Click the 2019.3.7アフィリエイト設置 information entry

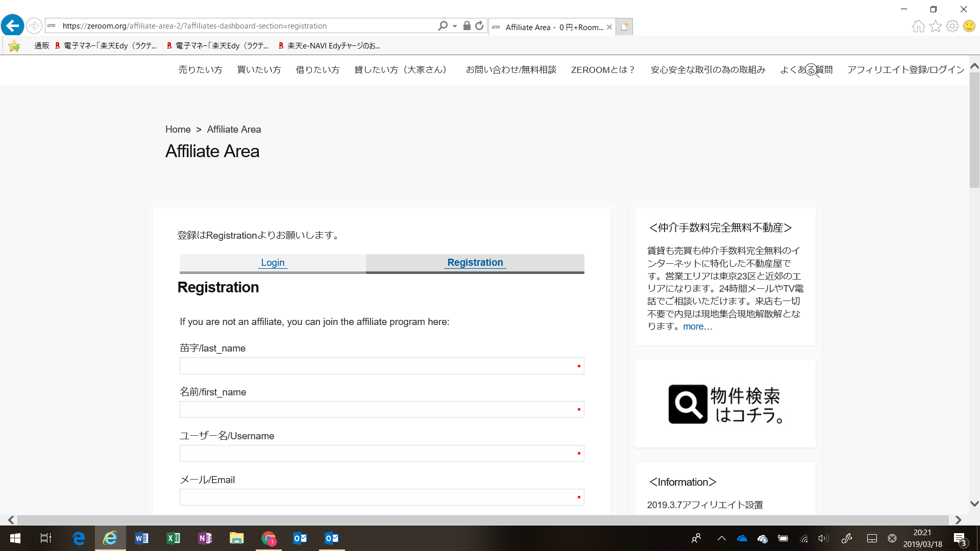705,505
